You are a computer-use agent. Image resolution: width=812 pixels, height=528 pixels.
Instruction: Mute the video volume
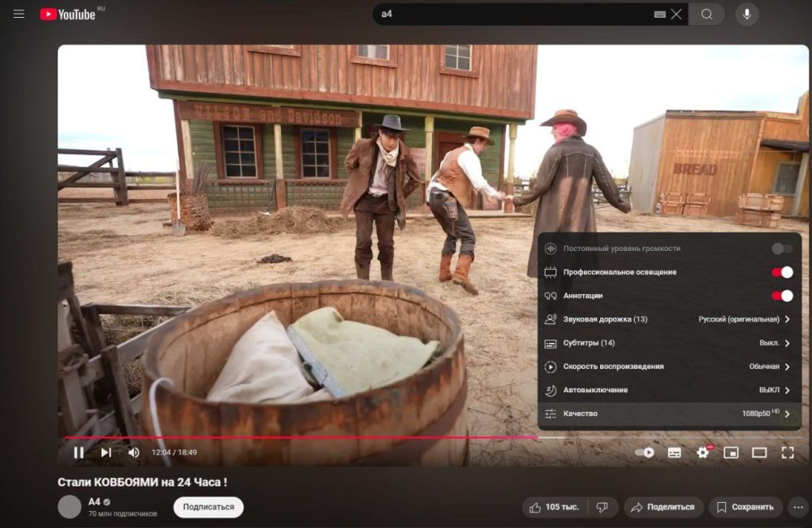[x=133, y=452]
